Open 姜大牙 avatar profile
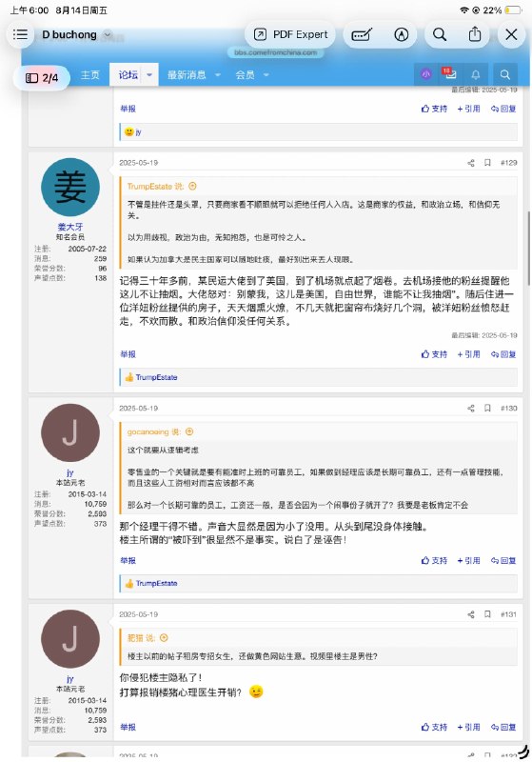Screen dimensions: 532x762 pos(70,187)
